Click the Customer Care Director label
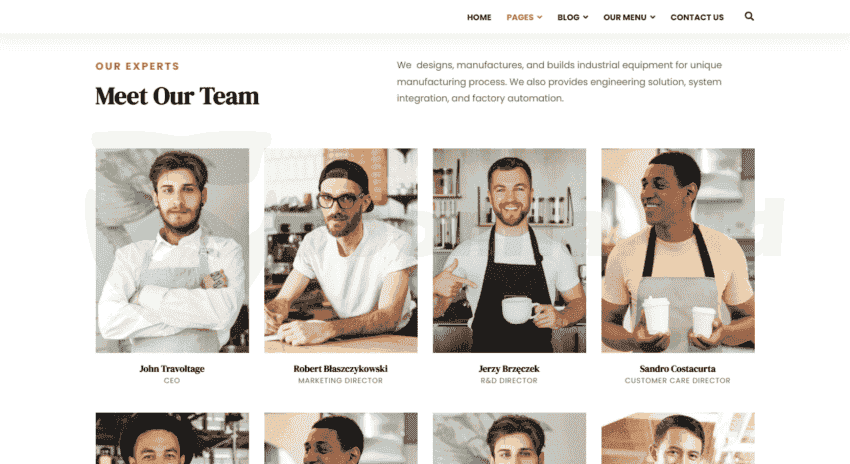The height and width of the screenshot is (464, 850). [678, 381]
